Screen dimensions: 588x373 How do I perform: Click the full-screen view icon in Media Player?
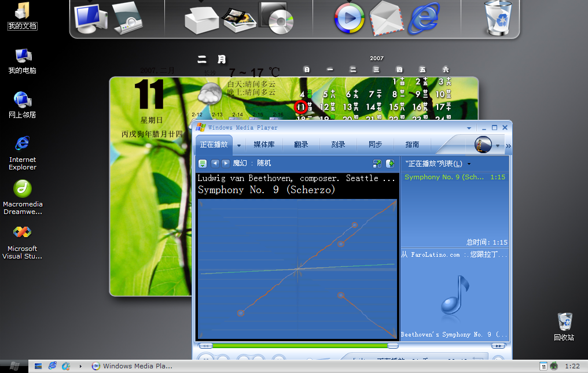tap(377, 164)
